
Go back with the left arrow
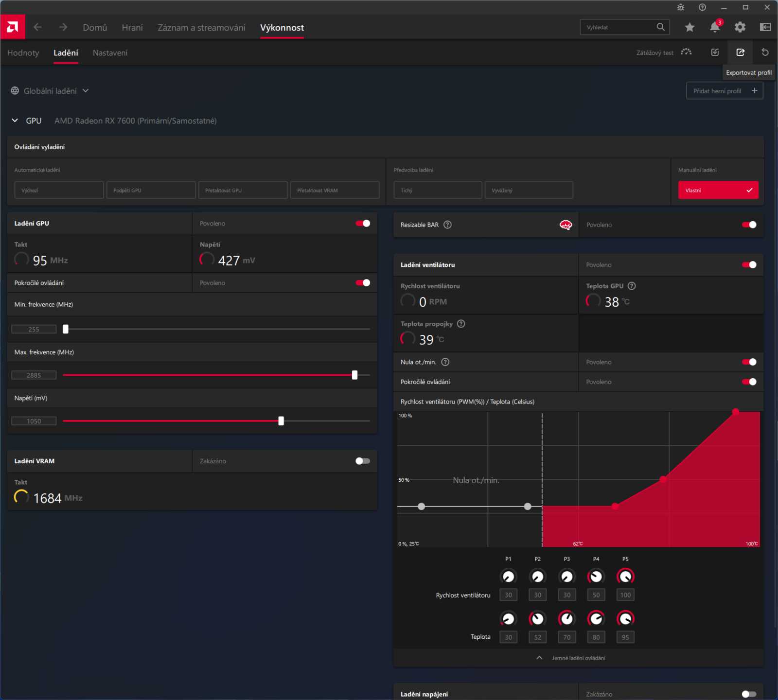37,27
